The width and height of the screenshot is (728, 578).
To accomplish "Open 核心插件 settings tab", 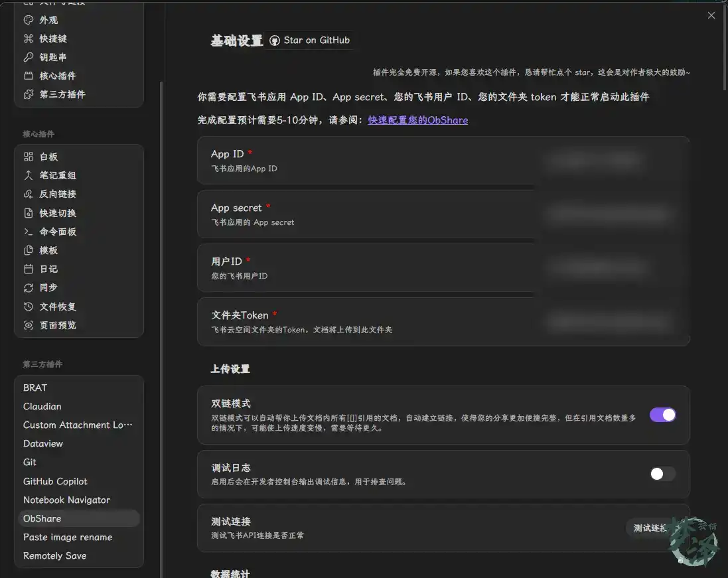I will (x=79, y=76).
